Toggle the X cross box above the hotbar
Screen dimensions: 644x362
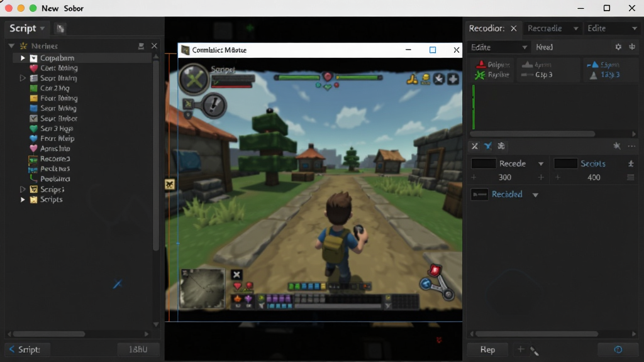point(236,275)
